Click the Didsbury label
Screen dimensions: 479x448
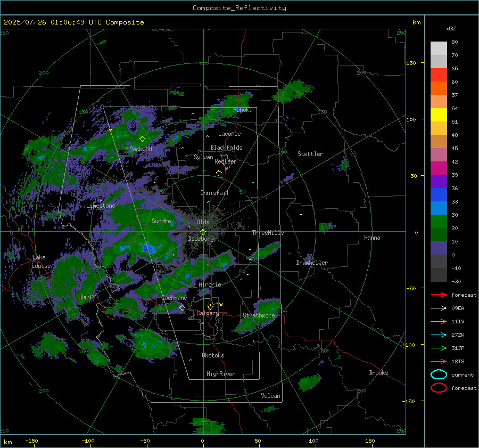(201, 239)
